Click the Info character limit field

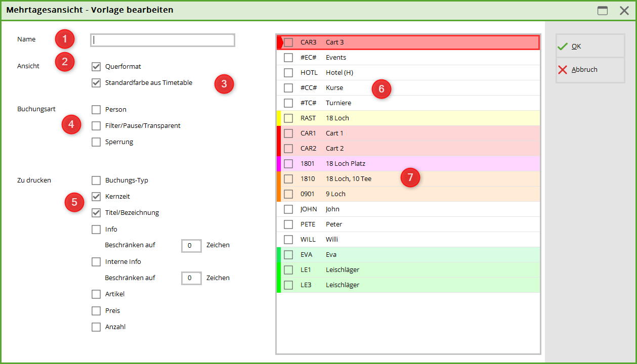(191, 246)
